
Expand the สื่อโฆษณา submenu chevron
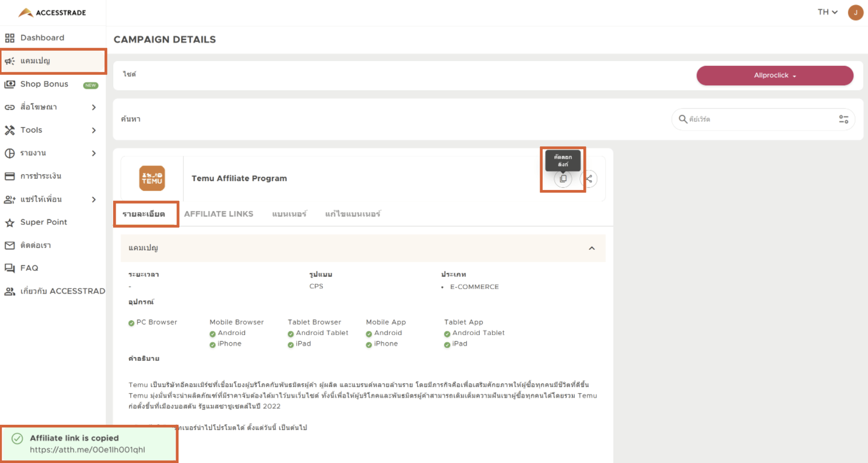click(94, 107)
